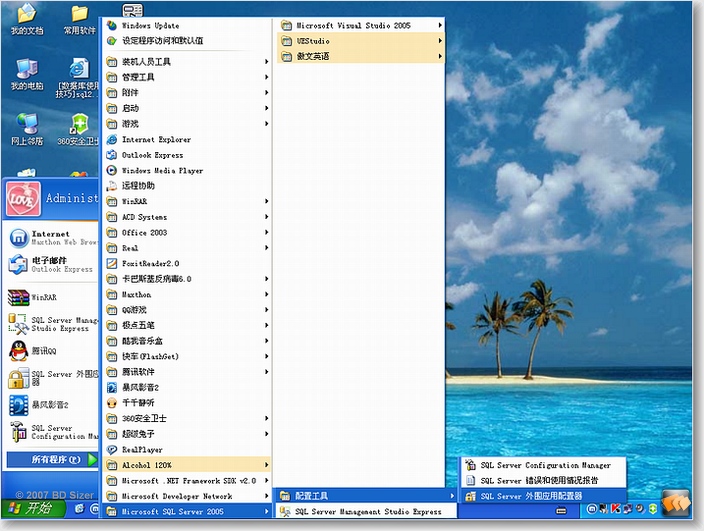The height and width of the screenshot is (531, 704).
Task: Open 千千静听 music player
Action: (138, 403)
